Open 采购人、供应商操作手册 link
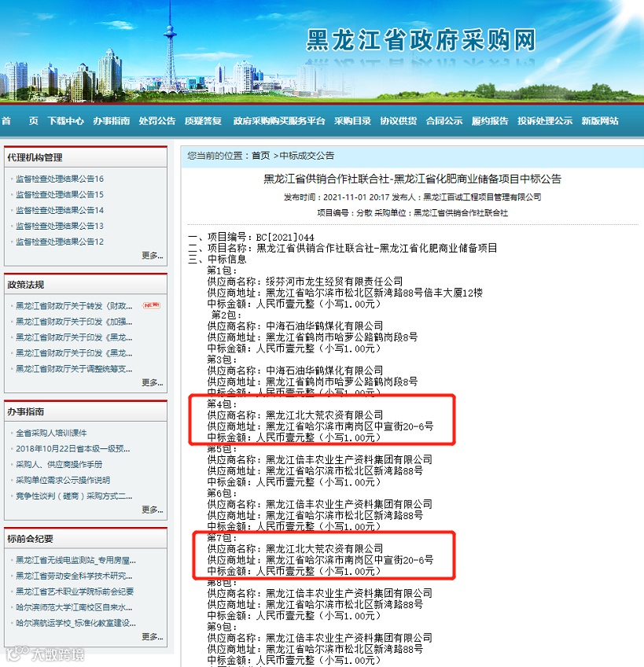The image size is (644, 667). pyautogui.click(x=59, y=465)
